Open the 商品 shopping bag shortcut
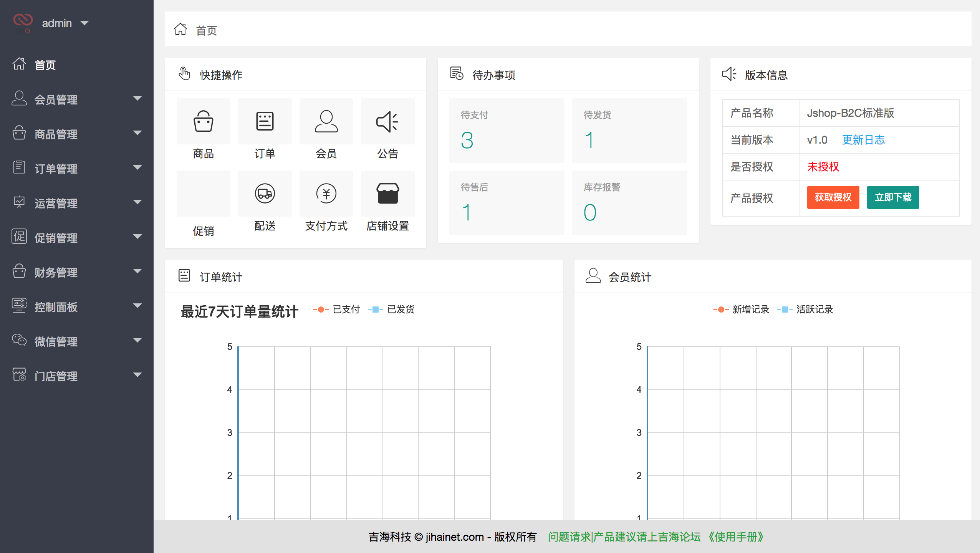Image resolution: width=980 pixels, height=553 pixels. click(203, 122)
